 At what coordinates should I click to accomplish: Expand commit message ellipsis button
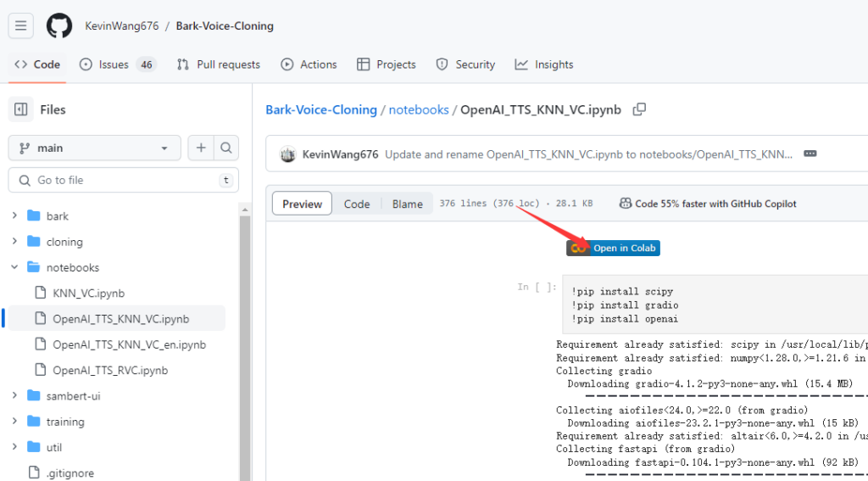810,154
